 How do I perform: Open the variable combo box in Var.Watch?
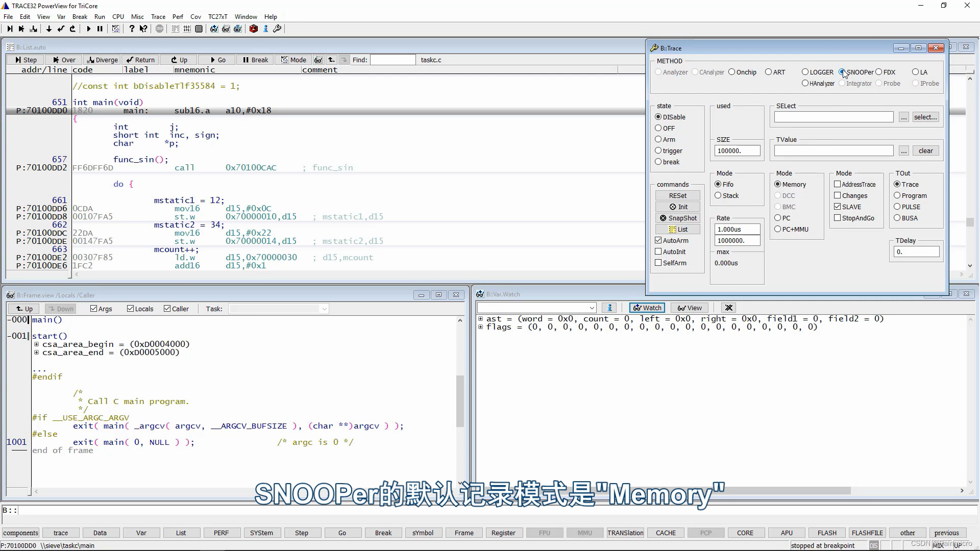pyautogui.click(x=592, y=308)
